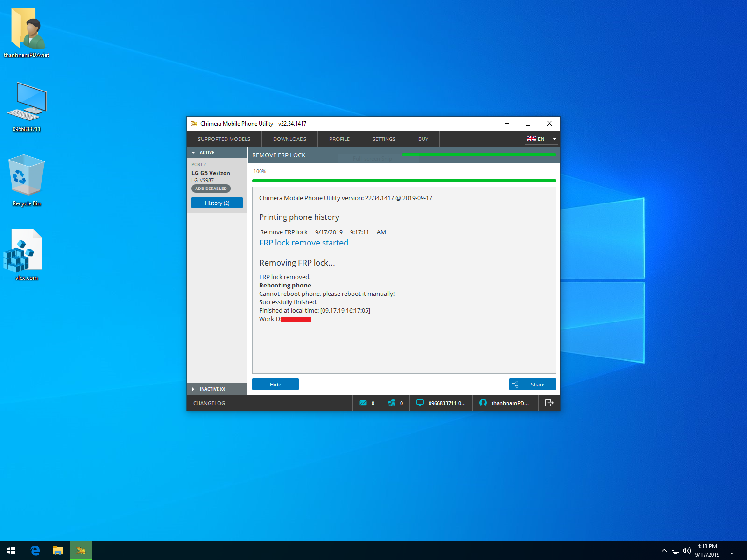The height and width of the screenshot is (560, 747).
Task: Collapse the ACTIVE devices section
Action: click(217, 153)
